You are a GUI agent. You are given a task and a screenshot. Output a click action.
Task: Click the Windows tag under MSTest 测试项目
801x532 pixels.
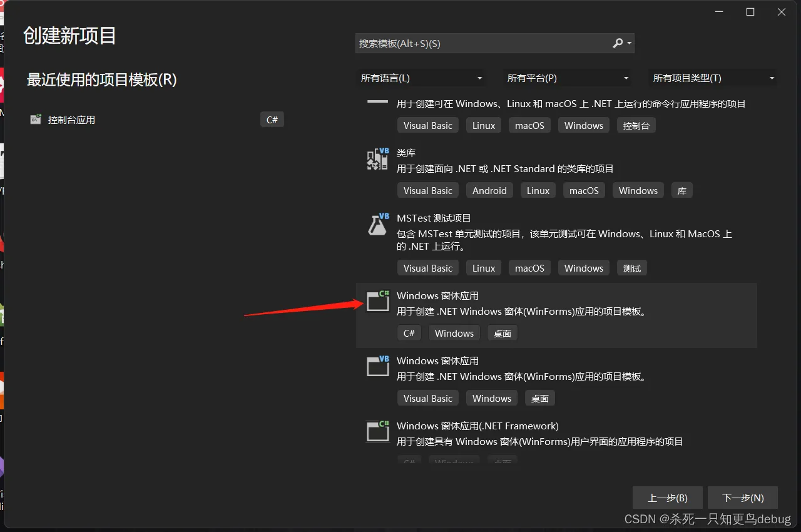(x=584, y=269)
